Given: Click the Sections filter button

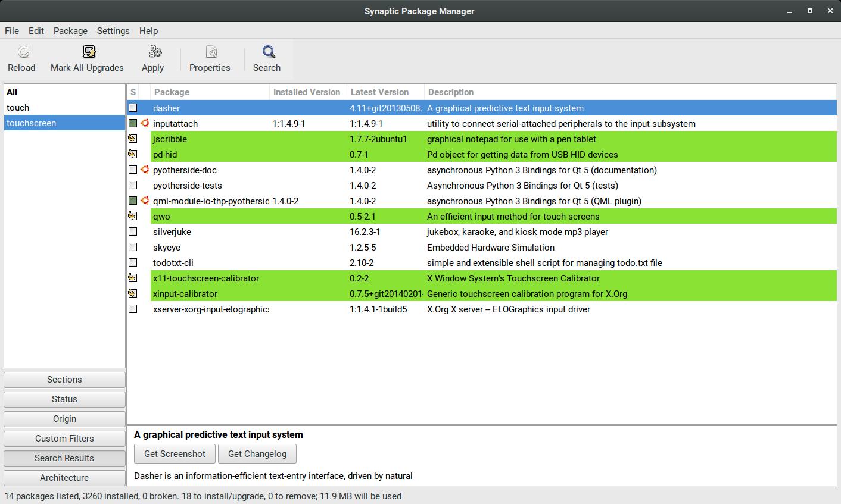Looking at the screenshot, I should (x=64, y=380).
